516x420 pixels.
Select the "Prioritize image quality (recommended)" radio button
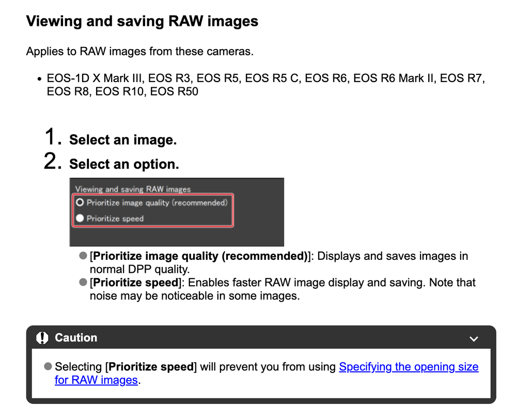[x=80, y=203]
